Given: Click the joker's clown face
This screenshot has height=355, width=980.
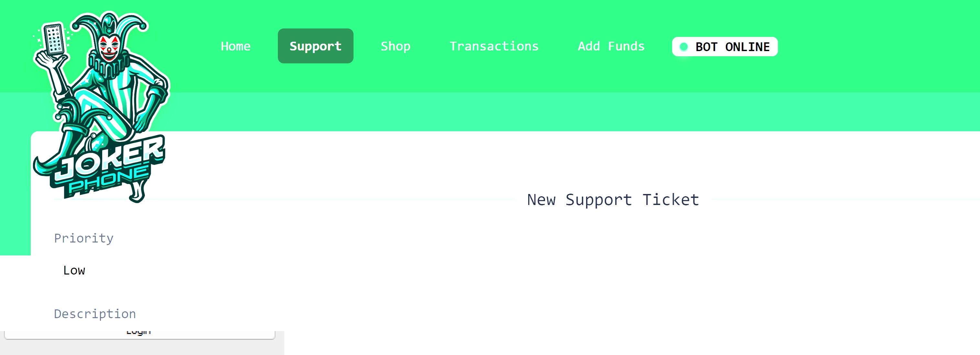Looking at the screenshot, I should 109,47.
